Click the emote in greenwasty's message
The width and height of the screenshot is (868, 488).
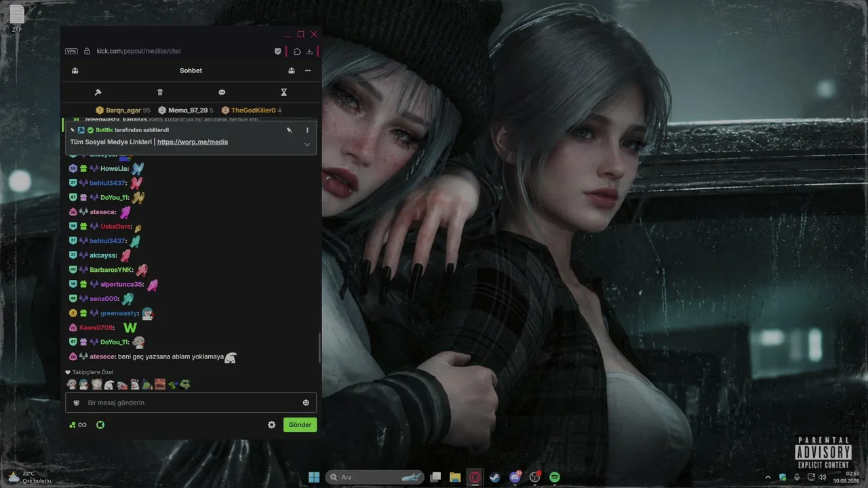(x=148, y=313)
